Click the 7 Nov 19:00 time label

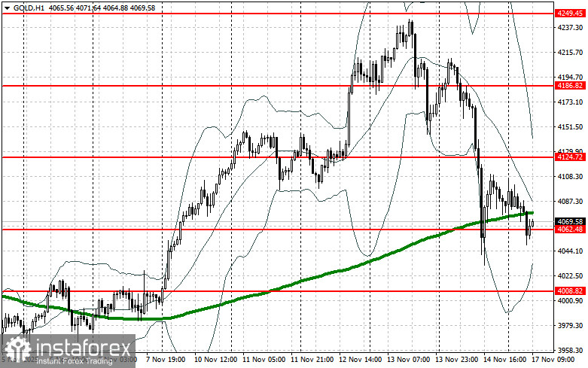(x=166, y=360)
